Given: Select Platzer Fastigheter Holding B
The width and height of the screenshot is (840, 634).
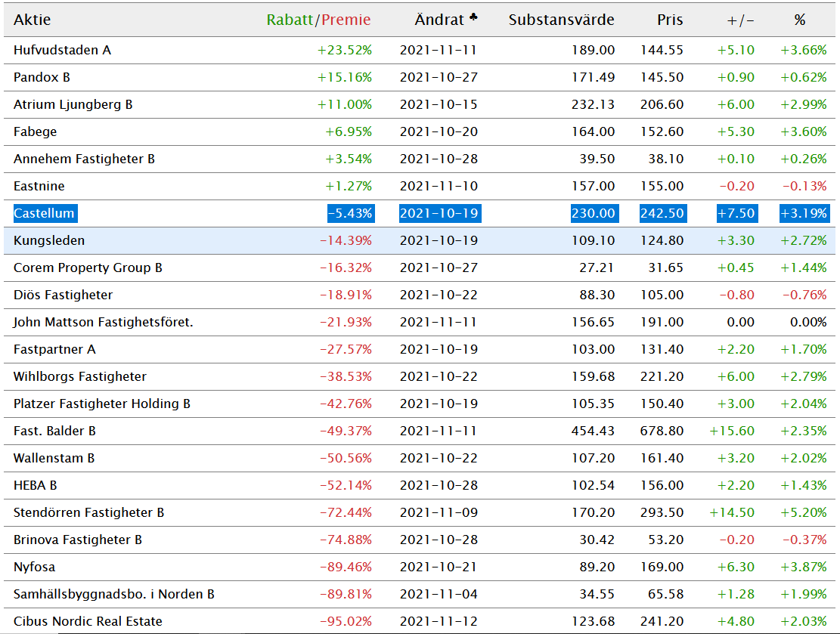Looking at the screenshot, I should click(102, 404).
